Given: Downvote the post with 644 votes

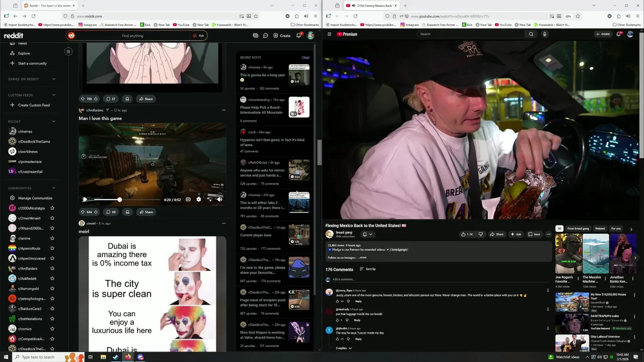Looking at the screenshot, I should [x=96, y=212].
